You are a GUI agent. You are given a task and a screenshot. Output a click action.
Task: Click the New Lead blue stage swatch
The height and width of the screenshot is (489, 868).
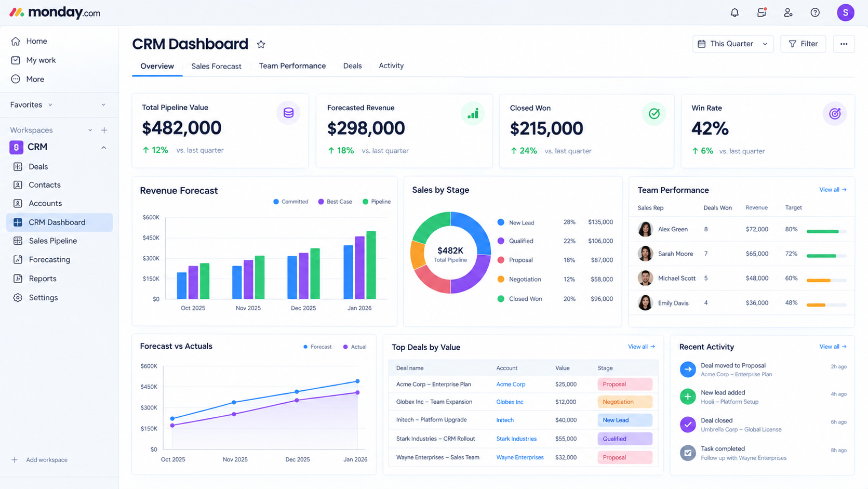[x=501, y=222]
